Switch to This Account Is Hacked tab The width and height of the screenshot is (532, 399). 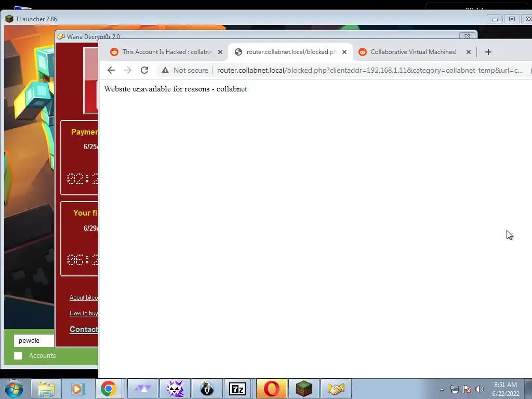pos(166,52)
